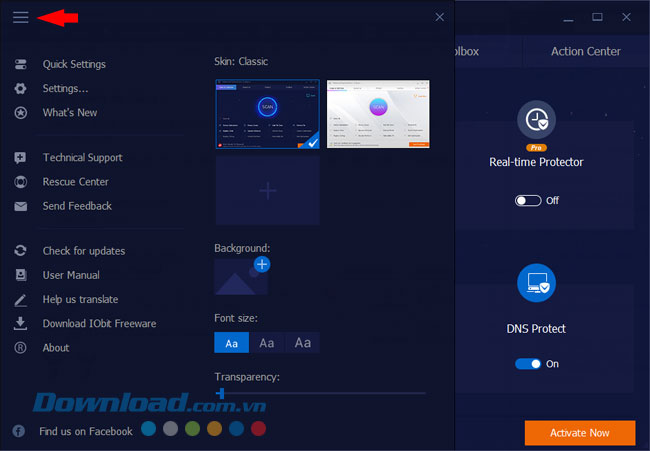Viewport: 650px width, 451px height.
Task: Click the Send Feedback envelope icon
Action: point(20,206)
